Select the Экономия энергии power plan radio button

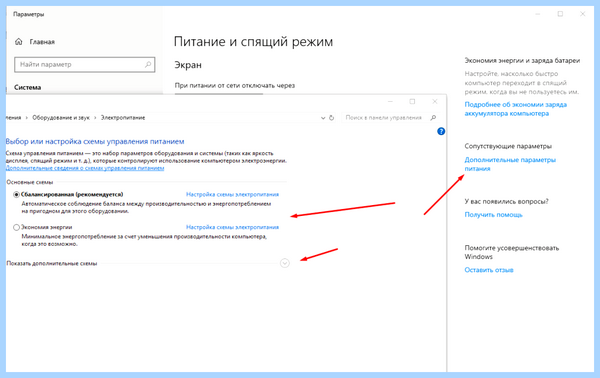click(16, 227)
